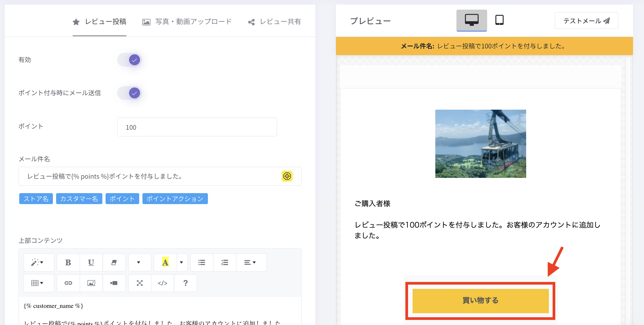644x325 pixels.
Task: Open the magic wand style dropdown
Action: 38,262
